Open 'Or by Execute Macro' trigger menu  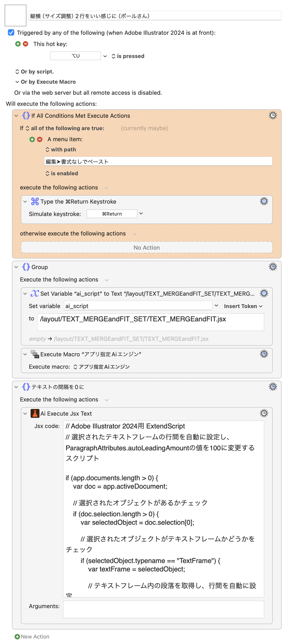tap(45, 82)
